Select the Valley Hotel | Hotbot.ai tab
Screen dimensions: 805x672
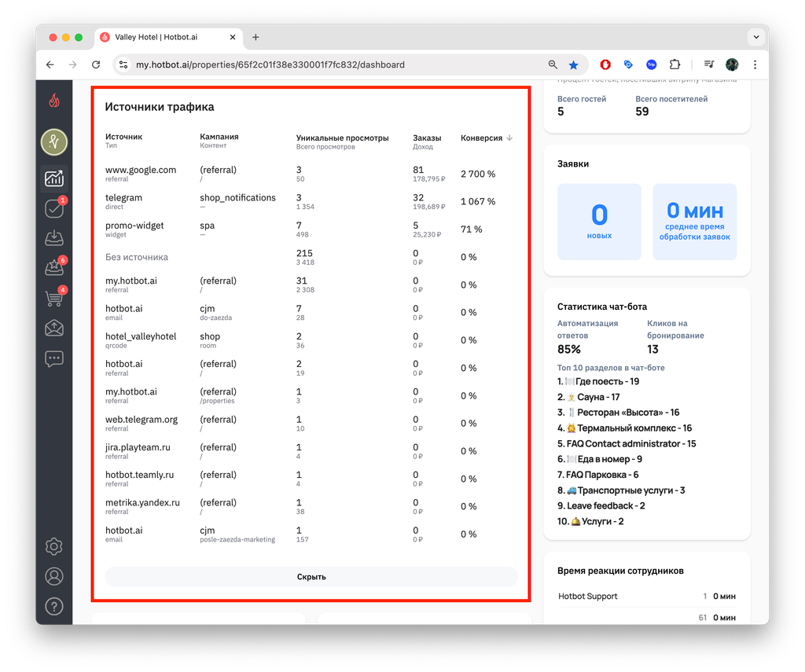click(168, 37)
